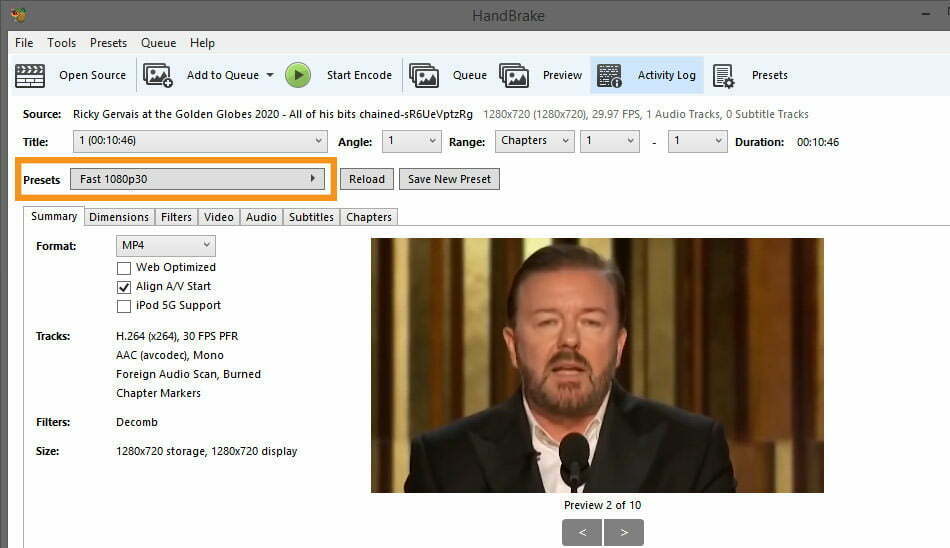Viewport: 950px width, 548px height.
Task: Click the Presets gear-list icon
Action: pyautogui.click(x=723, y=76)
